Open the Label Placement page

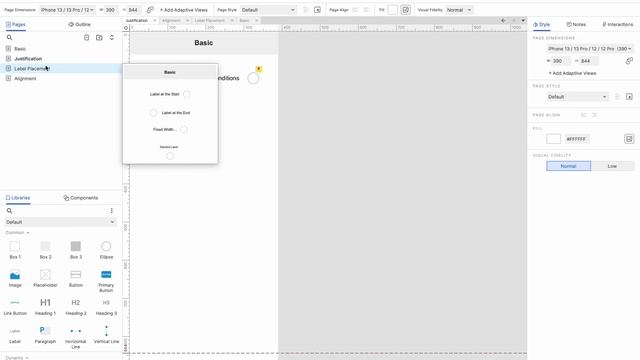[x=61, y=69]
